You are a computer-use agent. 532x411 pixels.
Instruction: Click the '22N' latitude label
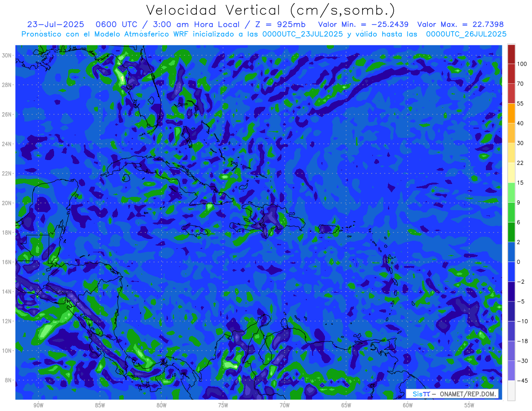pos(7,173)
